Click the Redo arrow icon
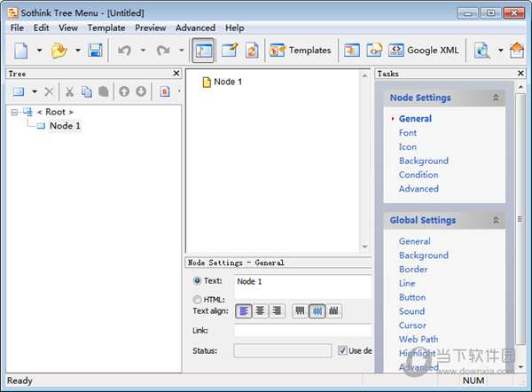The height and width of the screenshot is (392, 532). click(163, 51)
